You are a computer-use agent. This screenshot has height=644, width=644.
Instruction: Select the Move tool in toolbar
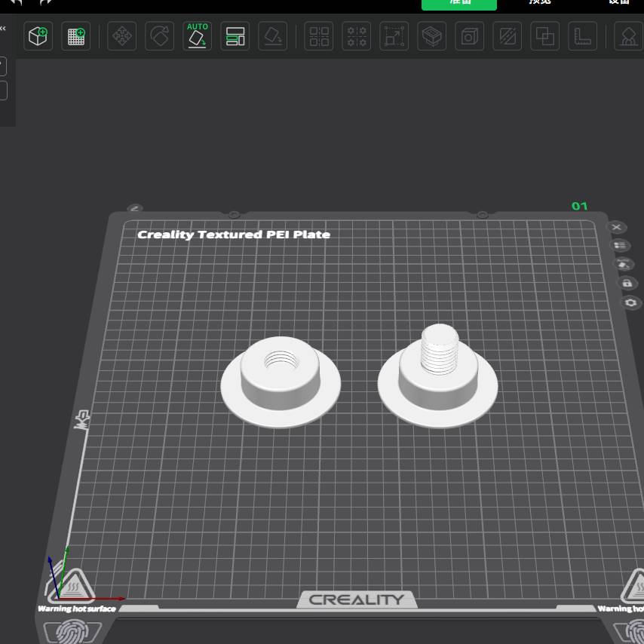point(121,36)
